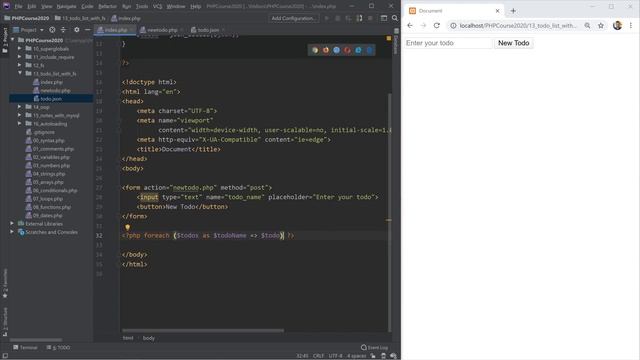
Task: Expand External Libraries node
Action: pos(12,223)
